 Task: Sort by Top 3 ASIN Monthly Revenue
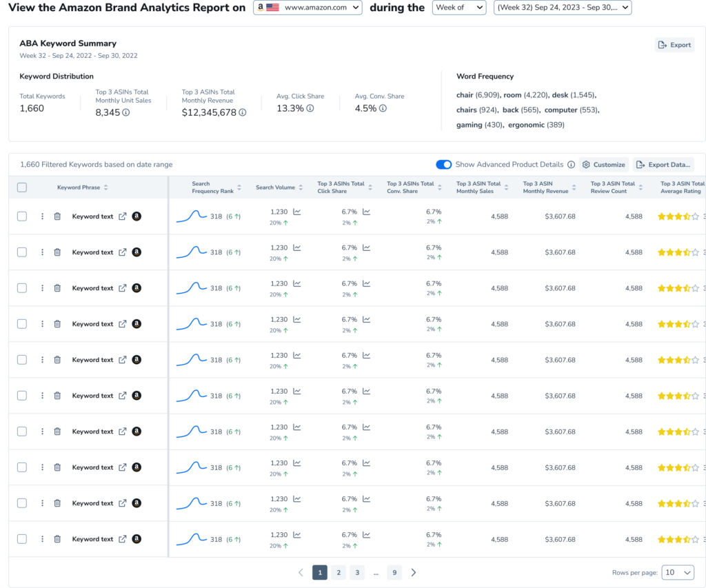(x=574, y=187)
